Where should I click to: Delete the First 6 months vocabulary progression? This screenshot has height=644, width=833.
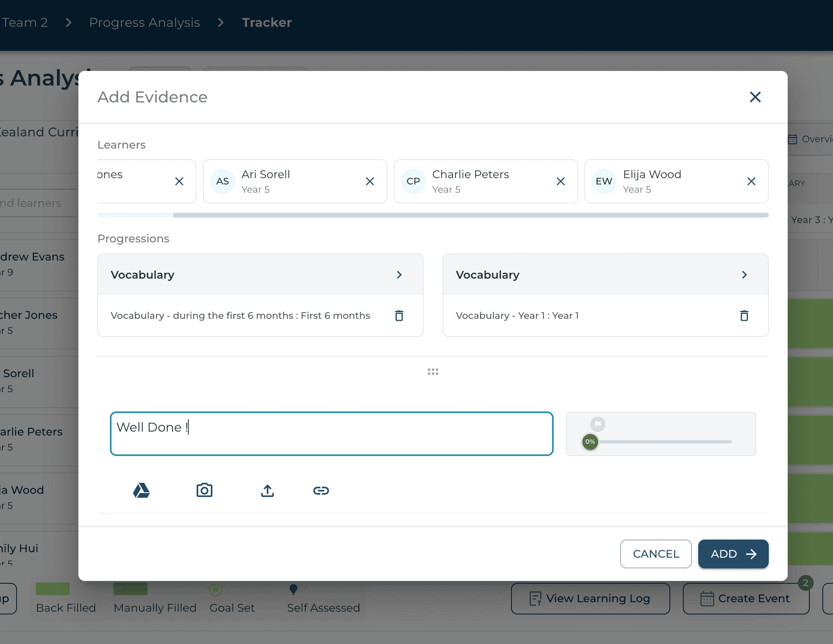tap(399, 316)
